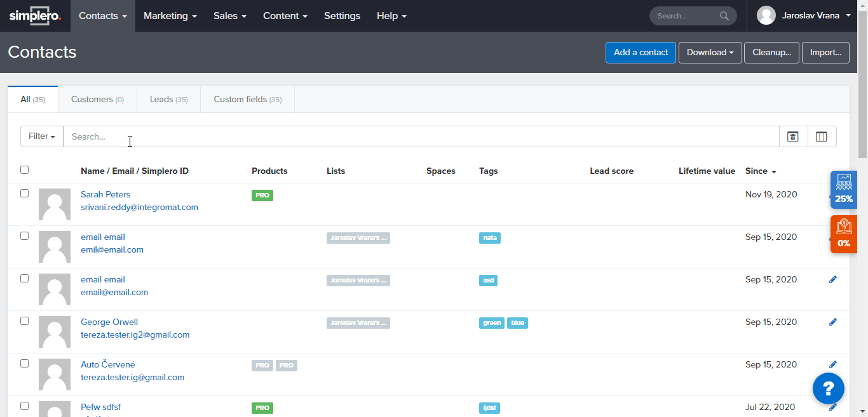Screen dimensions: 868x417
Task: Click the magnifier icon in top search
Action: tap(724, 16)
